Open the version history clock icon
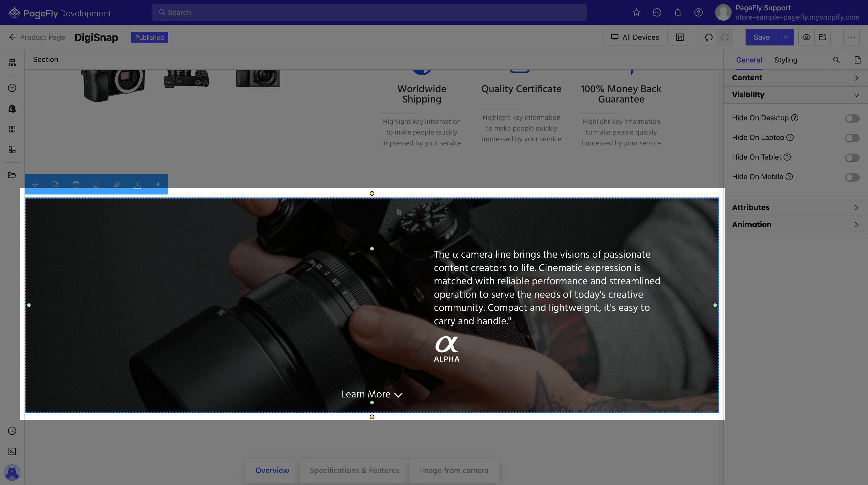 12,431
